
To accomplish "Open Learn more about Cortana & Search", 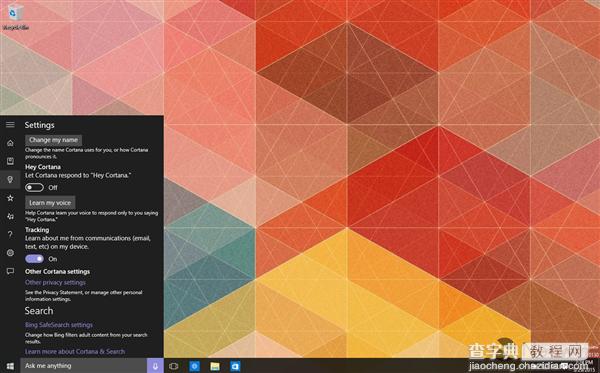I will 75,351.
